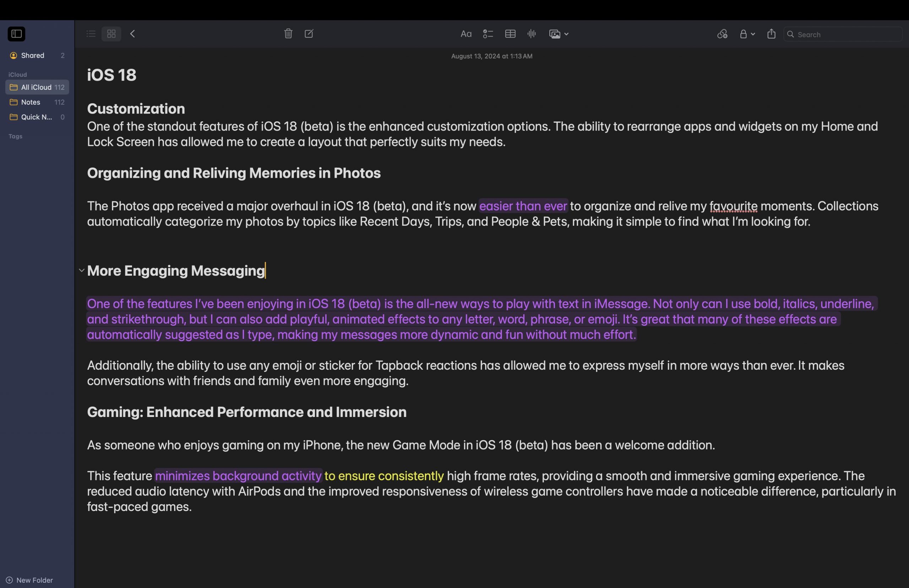Click the note date August 13, 2024
909x588 pixels.
[491, 56]
